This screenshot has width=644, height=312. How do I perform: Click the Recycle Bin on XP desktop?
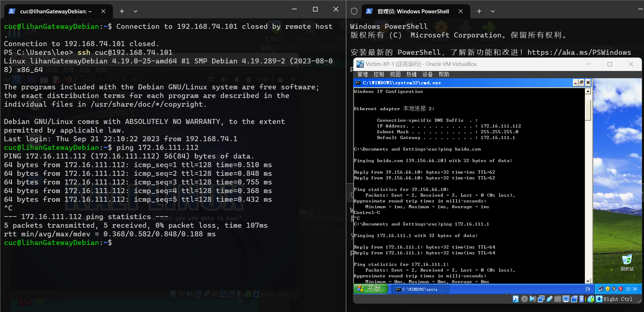(627, 263)
